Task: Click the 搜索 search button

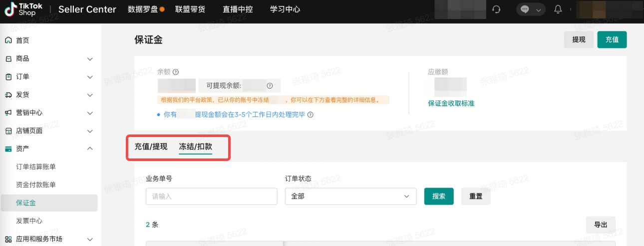Action: click(439, 196)
